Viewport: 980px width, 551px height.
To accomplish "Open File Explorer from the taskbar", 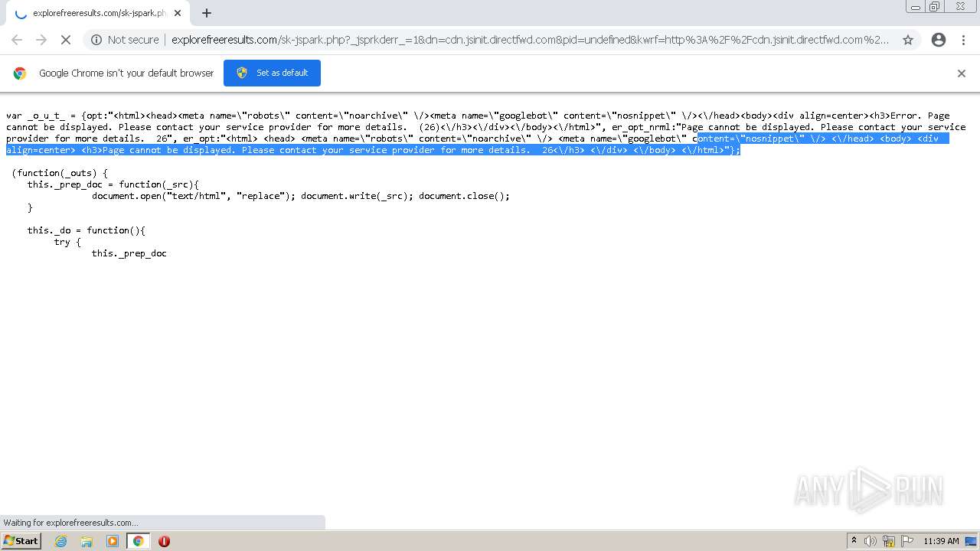I will 87,540.
